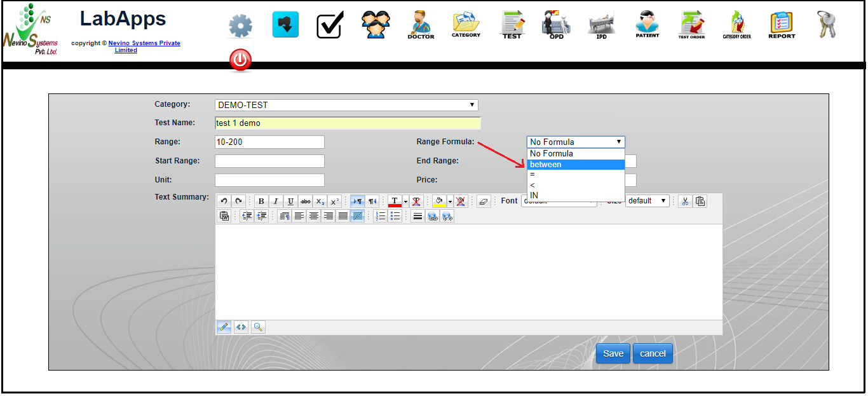Open the Patient icon

coord(647,25)
